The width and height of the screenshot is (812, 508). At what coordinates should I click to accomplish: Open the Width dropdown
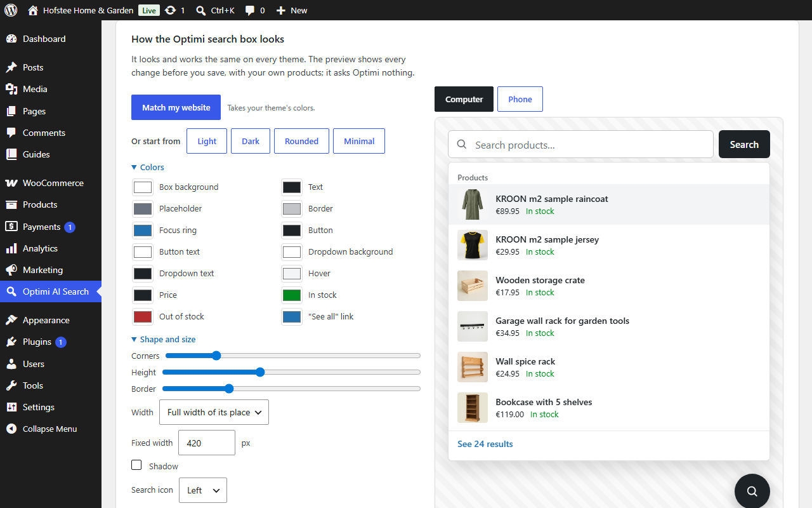[x=214, y=412]
